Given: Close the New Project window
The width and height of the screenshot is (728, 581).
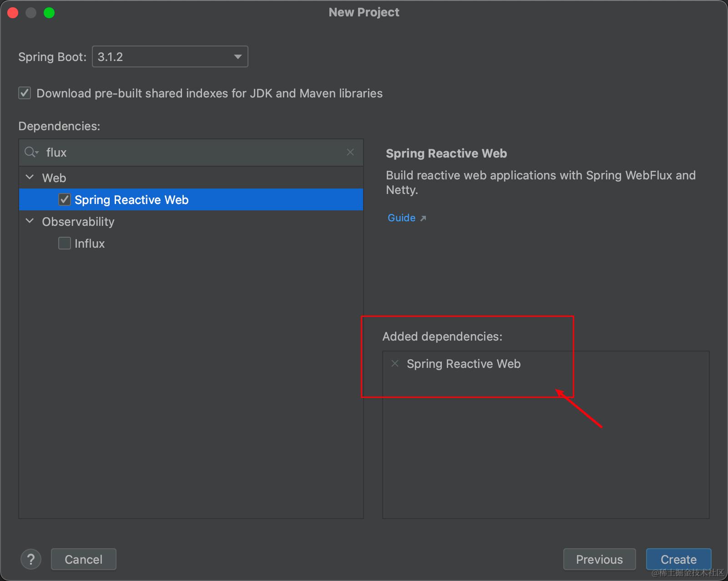Looking at the screenshot, I should 13,13.
